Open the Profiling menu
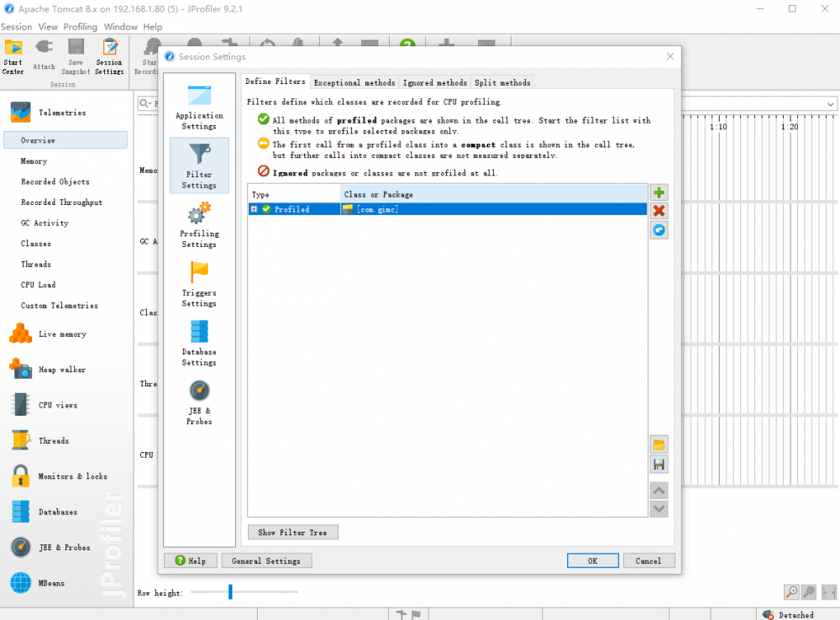This screenshot has width=840, height=620. point(81,27)
